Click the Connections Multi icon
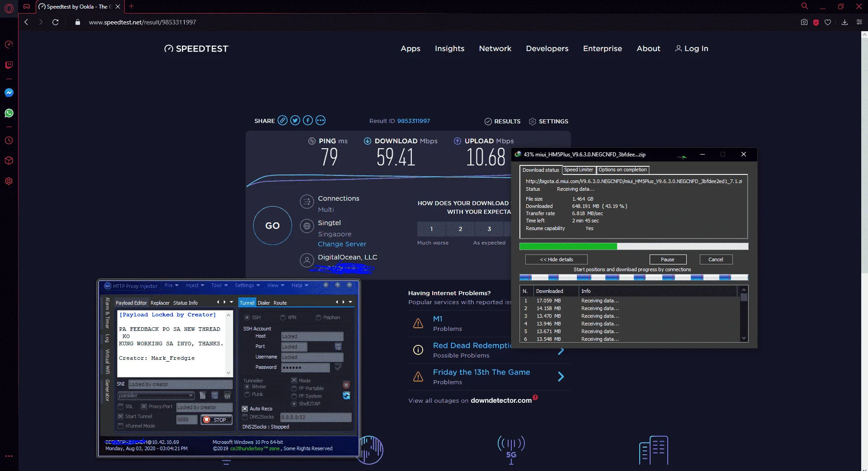 [x=307, y=201]
